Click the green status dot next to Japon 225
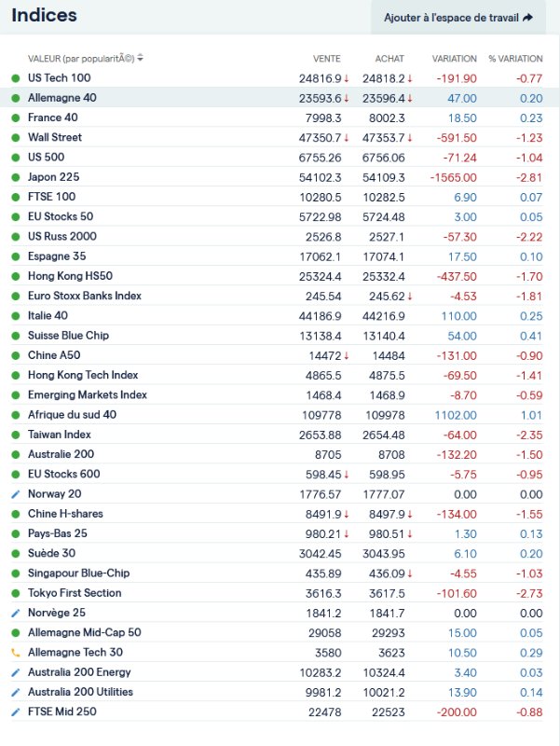Viewport: 560px width, 746px height. tap(15, 177)
